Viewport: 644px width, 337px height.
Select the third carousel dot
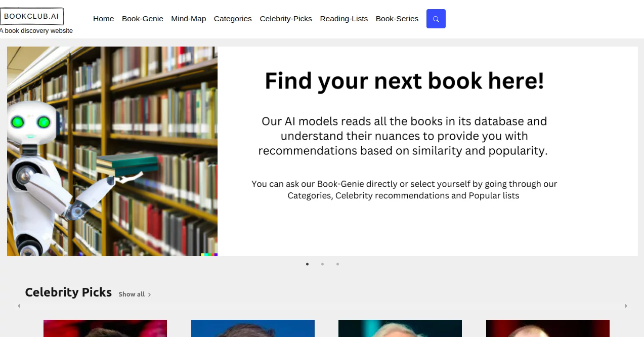(337, 264)
